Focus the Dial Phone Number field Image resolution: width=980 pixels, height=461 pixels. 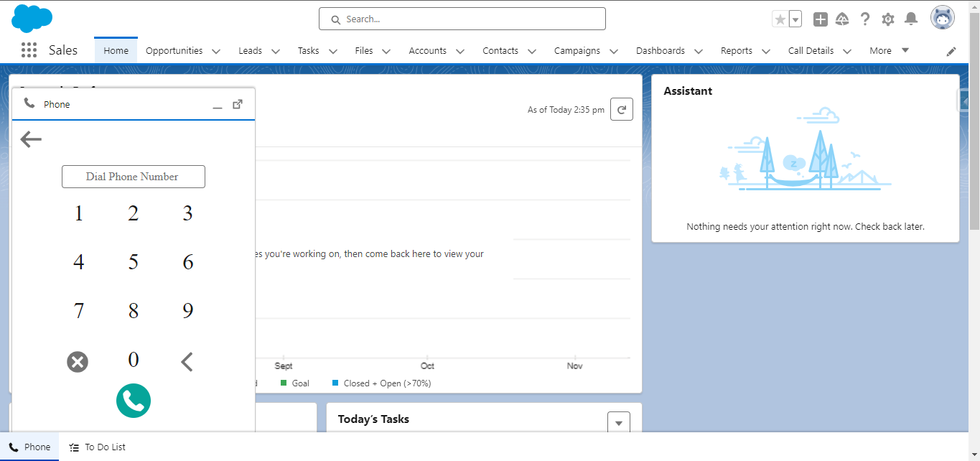coord(134,177)
